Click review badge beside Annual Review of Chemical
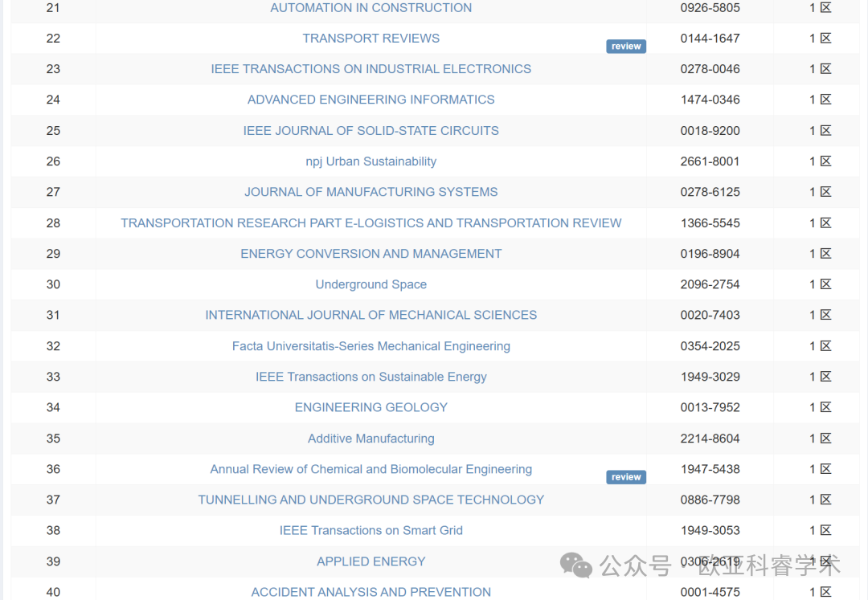This screenshot has height=600, width=868. click(626, 477)
